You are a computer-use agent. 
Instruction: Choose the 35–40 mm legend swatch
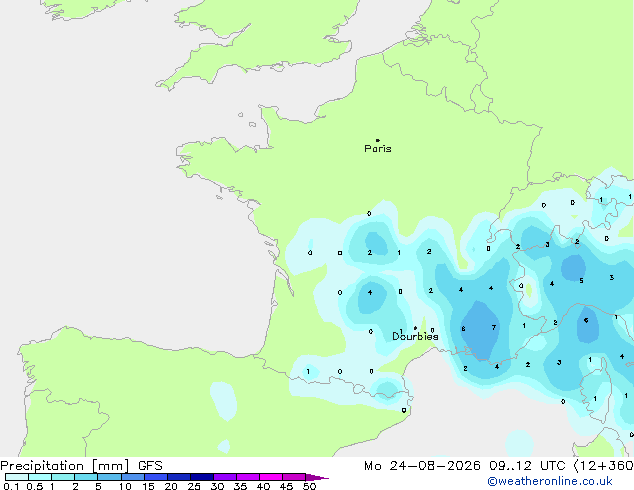(248, 477)
